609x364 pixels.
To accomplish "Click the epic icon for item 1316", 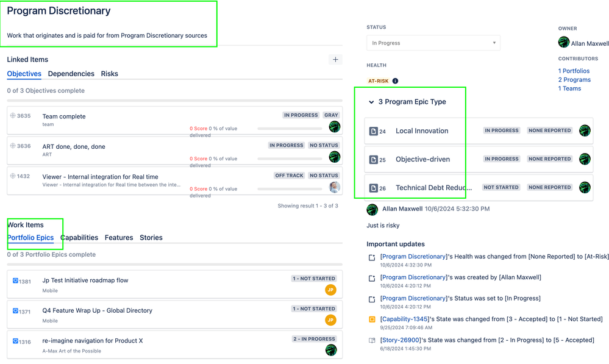I will 15,341.
